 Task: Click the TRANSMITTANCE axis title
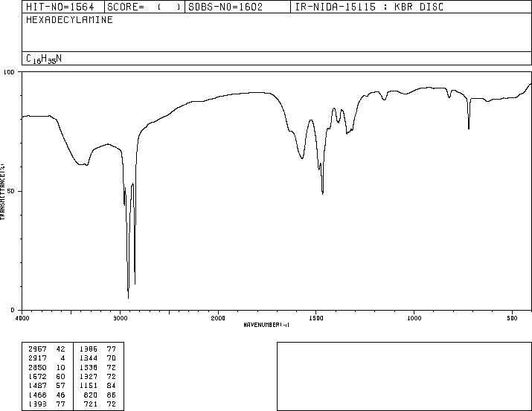2,192
